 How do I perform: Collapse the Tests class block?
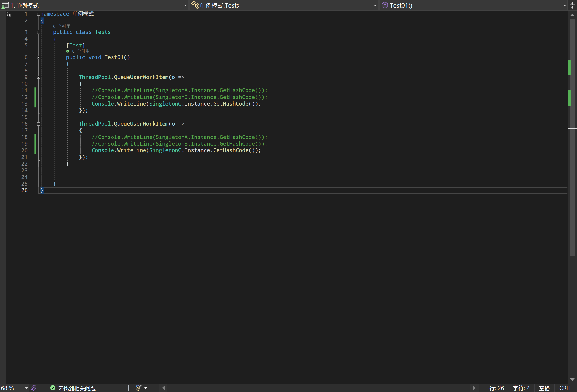(39, 32)
